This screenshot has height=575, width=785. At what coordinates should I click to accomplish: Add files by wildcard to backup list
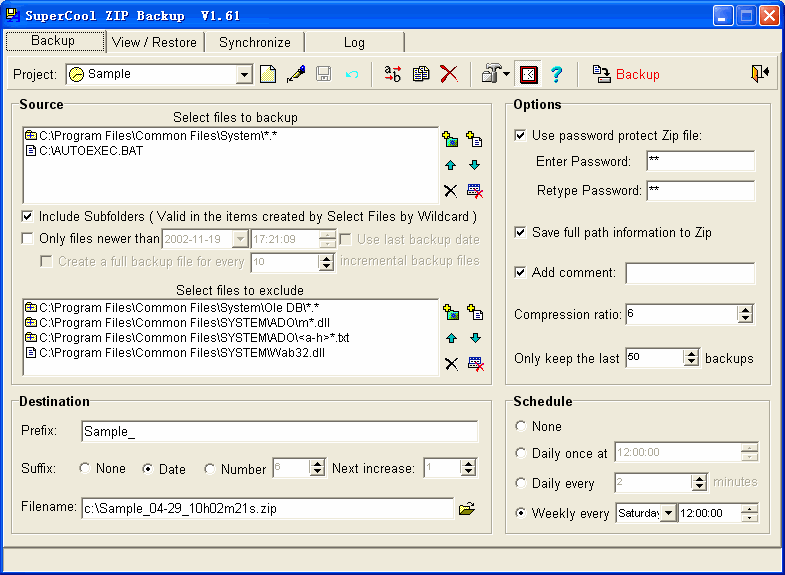(x=450, y=139)
